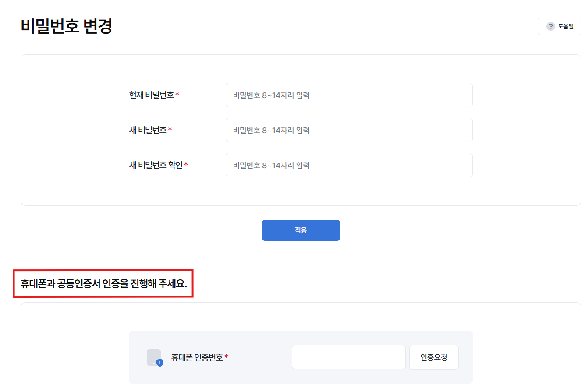Viewport: 588px width, 389px height.
Task: Click the gray phone device icon
Action: pyautogui.click(x=153, y=357)
